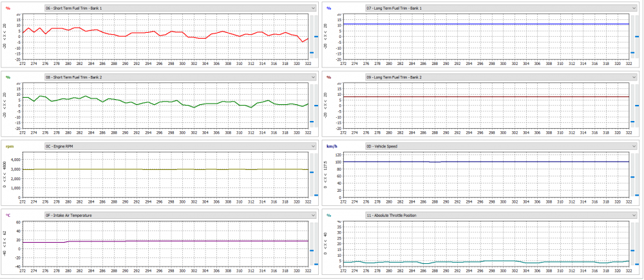Image resolution: width=644 pixels, height=280 pixels.
Task: Click the lower blue slider handle beside Long Term Fuel Trim Bank 2 chart
Action: (632, 122)
